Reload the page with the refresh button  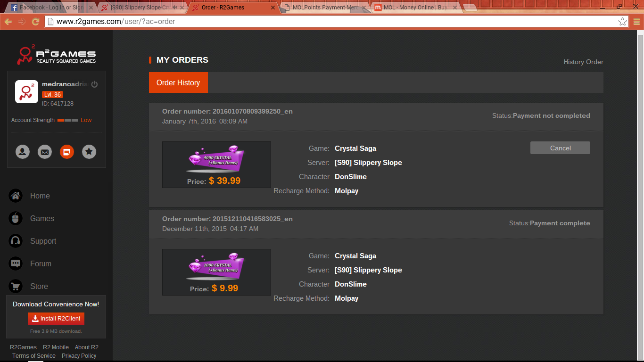(35, 22)
